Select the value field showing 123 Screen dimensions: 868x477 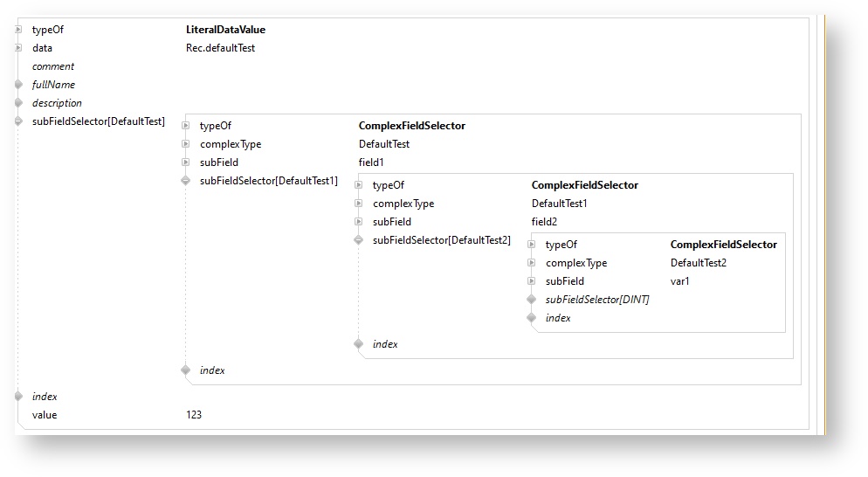tap(194, 415)
